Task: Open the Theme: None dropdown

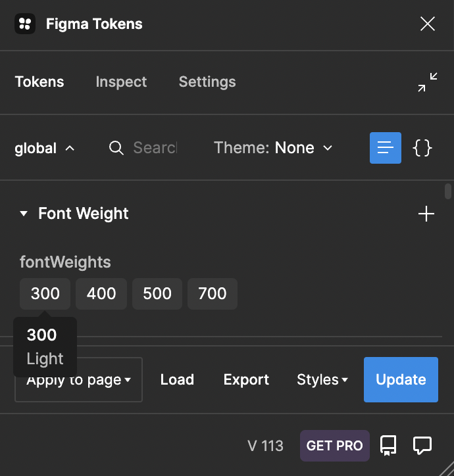Action: point(273,148)
